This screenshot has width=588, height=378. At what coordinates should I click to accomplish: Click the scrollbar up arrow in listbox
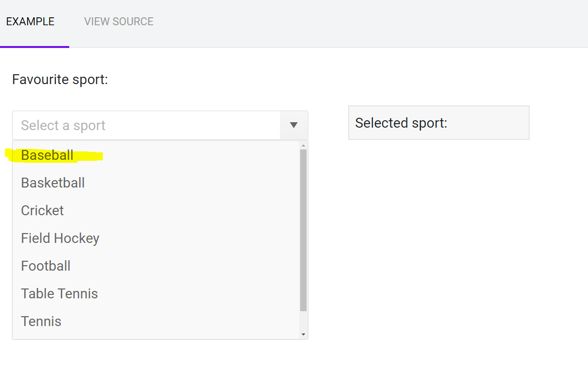point(303,145)
